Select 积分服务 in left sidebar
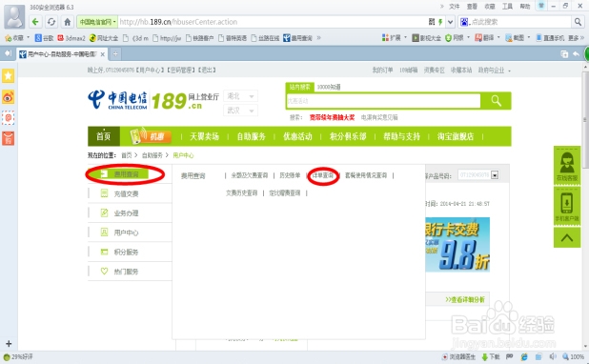589x364 pixels. coord(126,252)
